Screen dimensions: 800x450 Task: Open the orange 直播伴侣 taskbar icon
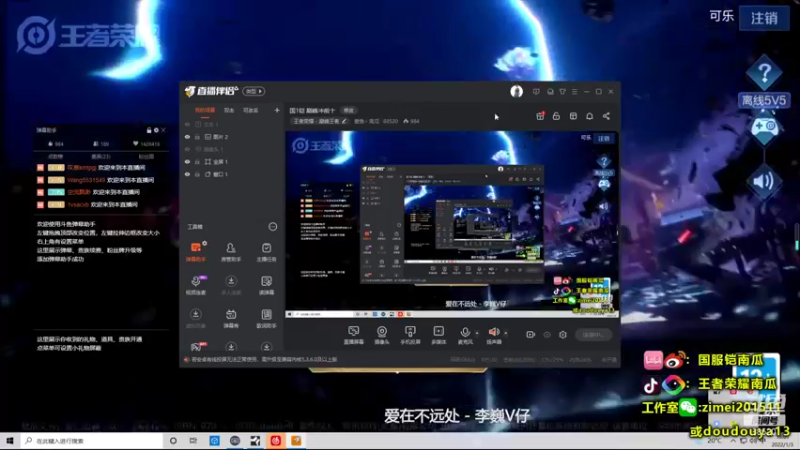296,441
